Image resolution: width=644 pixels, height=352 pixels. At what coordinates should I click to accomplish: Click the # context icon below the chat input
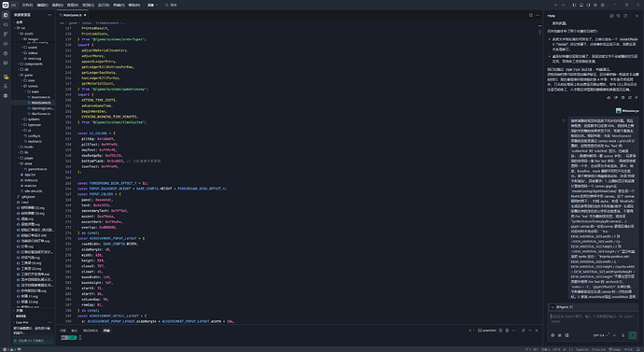click(559, 335)
